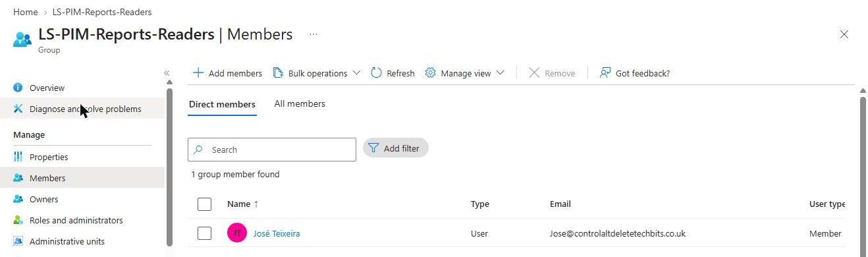Click the Manage view gear icon
This screenshot has width=868, height=257.
(x=431, y=73)
